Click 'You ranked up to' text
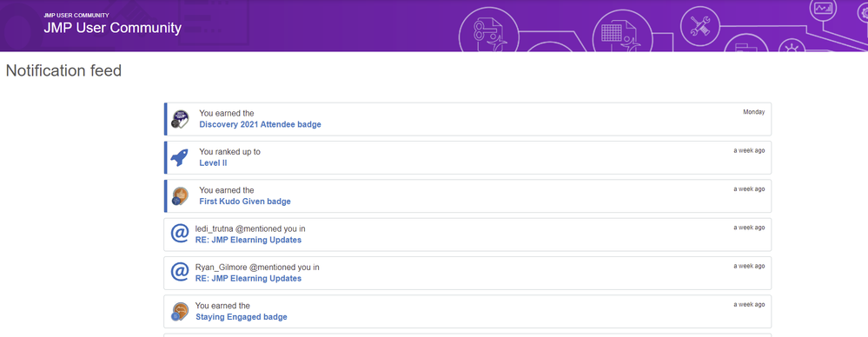Screen dimensions: 868x337 click(229, 152)
